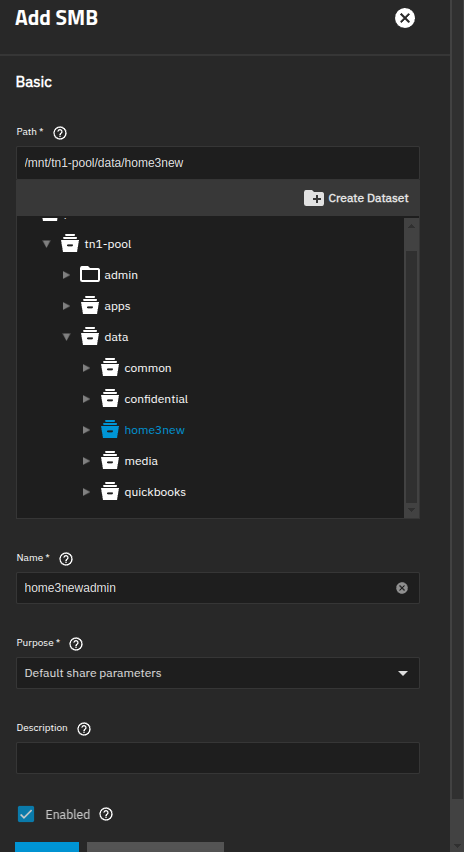Collapse the data dataset node
The image size is (464, 852).
(67, 337)
